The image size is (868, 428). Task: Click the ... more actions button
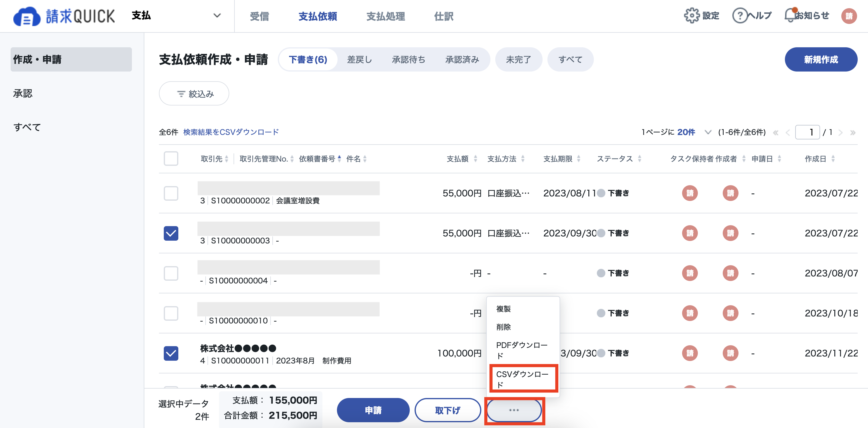tap(514, 410)
